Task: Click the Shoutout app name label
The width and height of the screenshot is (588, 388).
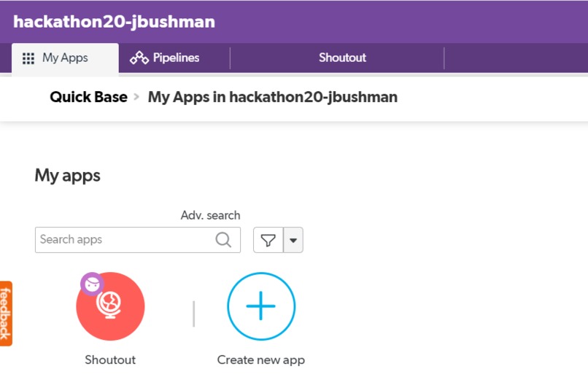Action: (x=110, y=360)
